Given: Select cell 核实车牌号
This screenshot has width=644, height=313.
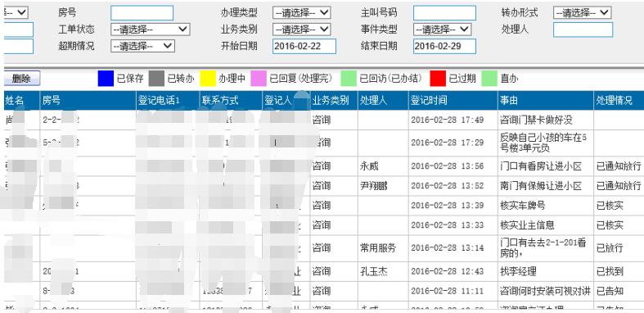Looking at the screenshot, I should 546,206.
